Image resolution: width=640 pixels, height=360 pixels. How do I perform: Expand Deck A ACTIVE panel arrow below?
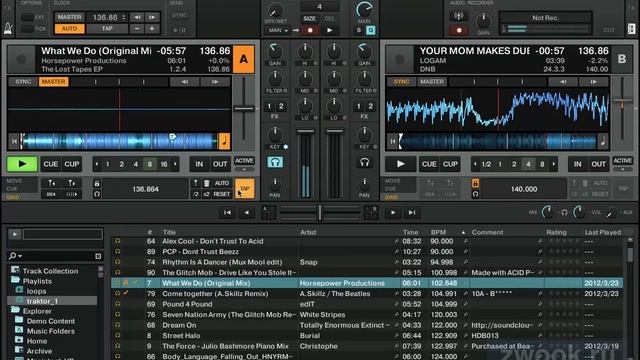pyautogui.click(x=244, y=169)
